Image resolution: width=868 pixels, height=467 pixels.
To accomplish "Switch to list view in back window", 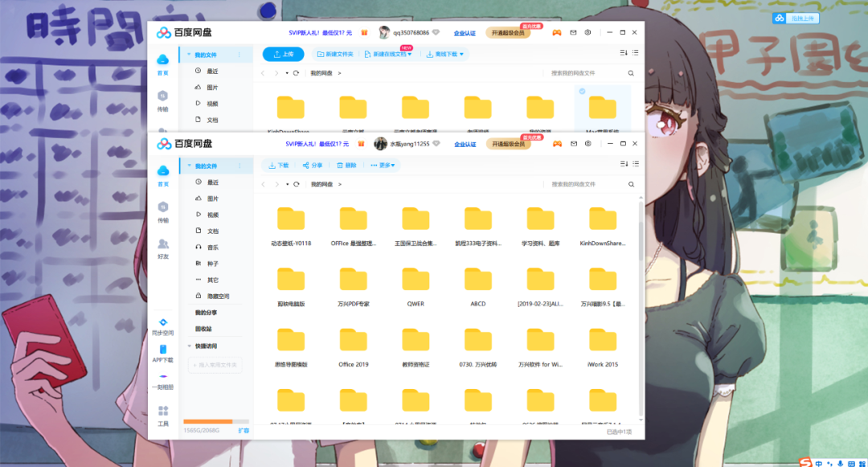I will [635, 52].
